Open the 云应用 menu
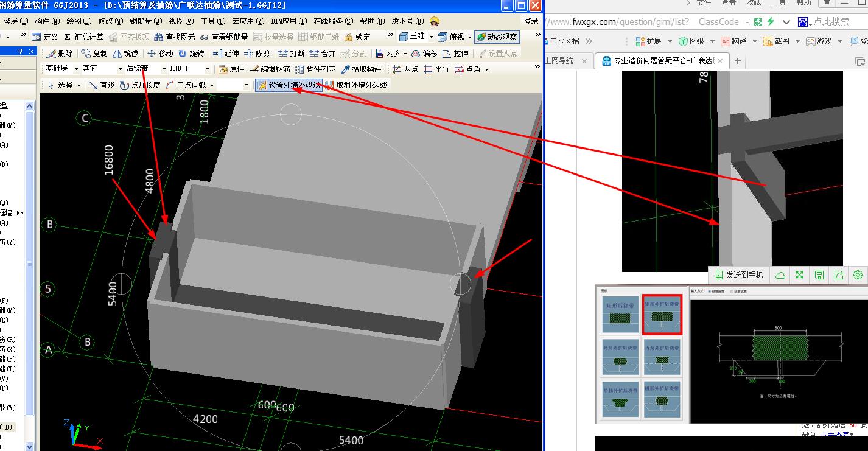The image size is (868, 451). pos(248,21)
